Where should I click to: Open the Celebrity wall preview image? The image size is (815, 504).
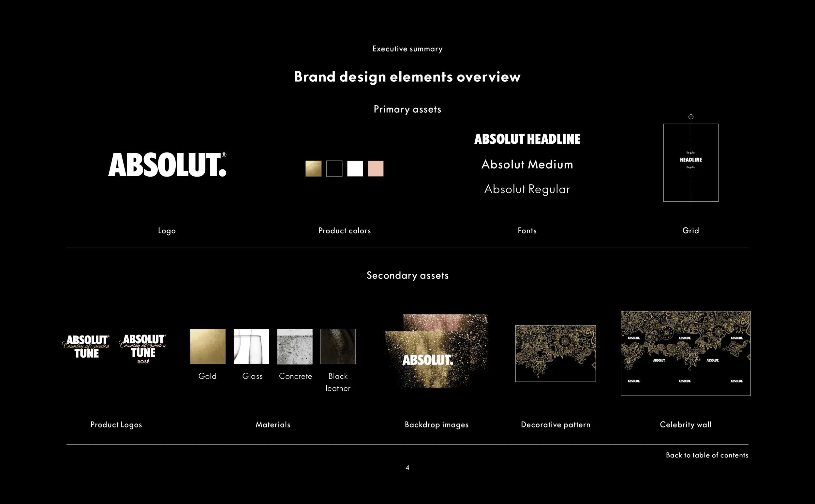point(685,353)
